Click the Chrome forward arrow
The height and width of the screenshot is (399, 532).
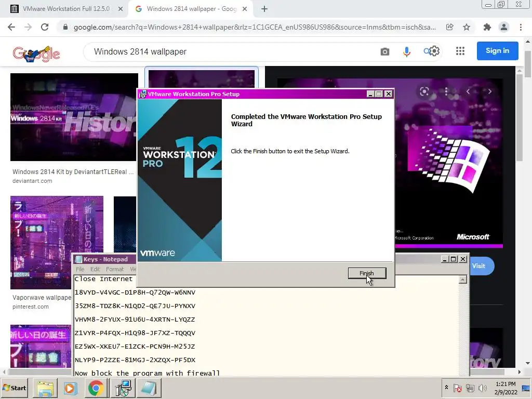(28, 27)
